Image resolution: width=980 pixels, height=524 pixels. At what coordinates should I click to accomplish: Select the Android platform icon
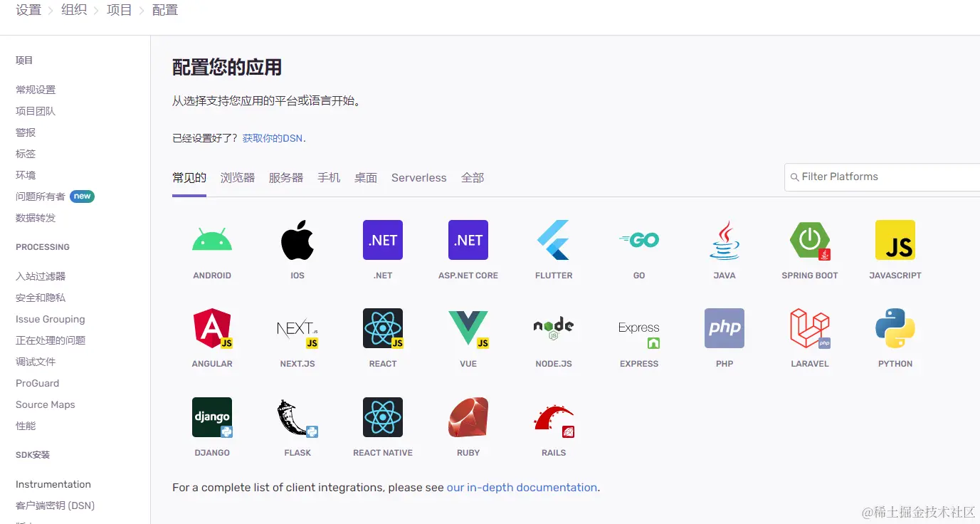click(x=212, y=240)
